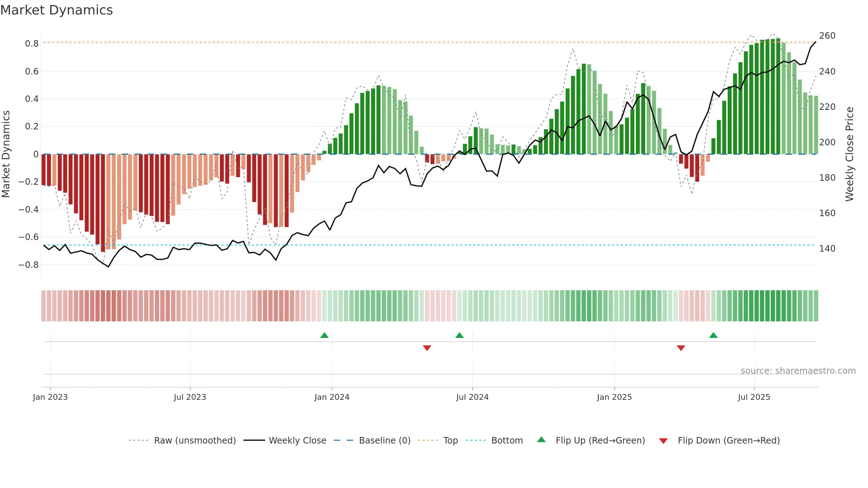
Task: Click the 'Jul 2024' x-axis label
Action: (472, 397)
